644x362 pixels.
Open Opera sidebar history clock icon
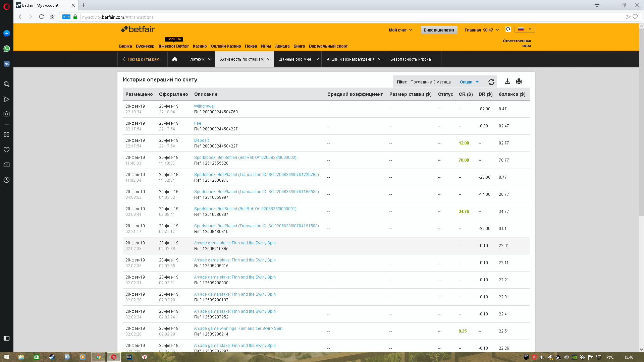tap(6, 180)
